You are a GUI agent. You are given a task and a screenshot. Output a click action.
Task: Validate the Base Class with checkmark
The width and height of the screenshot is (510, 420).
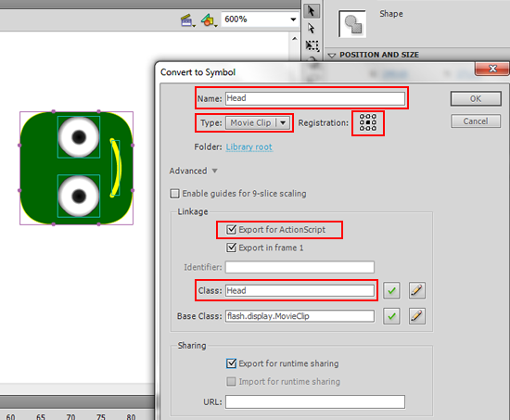click(391, 316)
